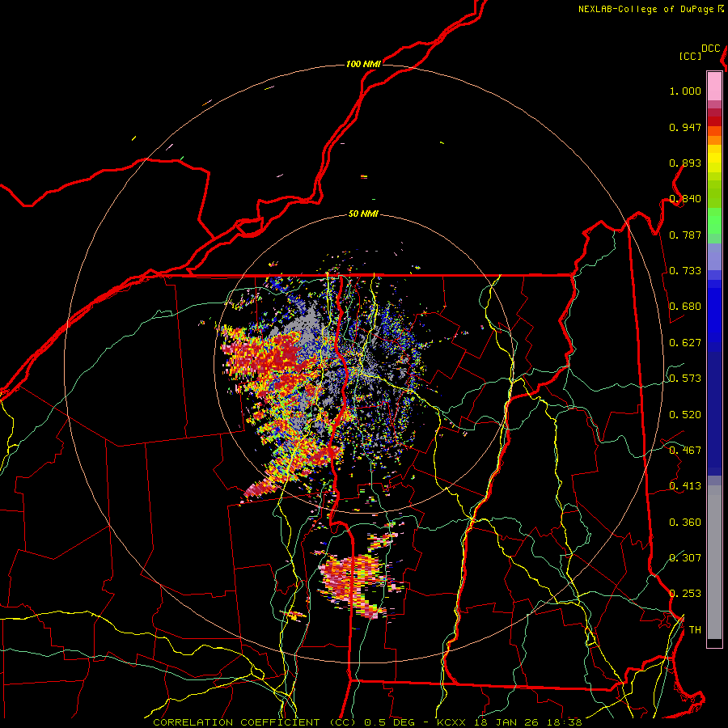
Task: Click the 0.573 color scale label
Action: coord(685,379)
